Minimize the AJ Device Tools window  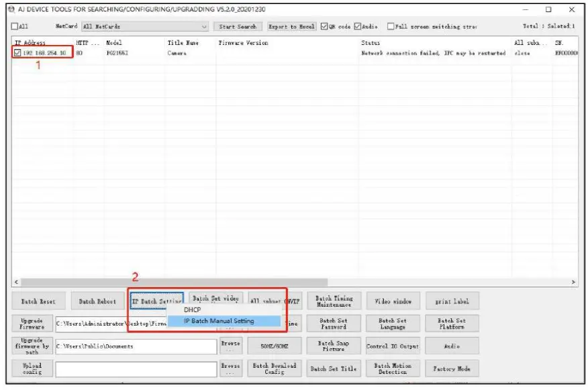[x=526, y=9]
